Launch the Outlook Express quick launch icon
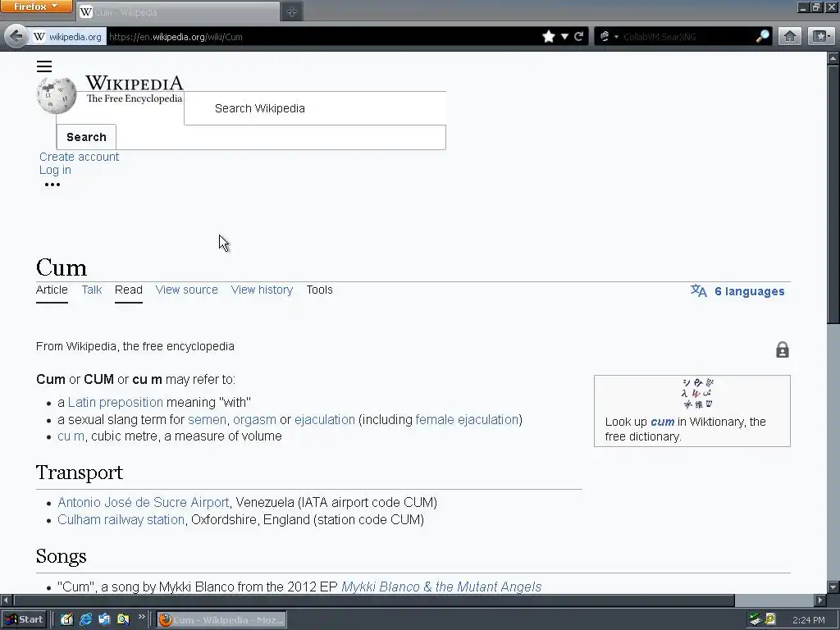The image size is (840, 630). point(104,619)
